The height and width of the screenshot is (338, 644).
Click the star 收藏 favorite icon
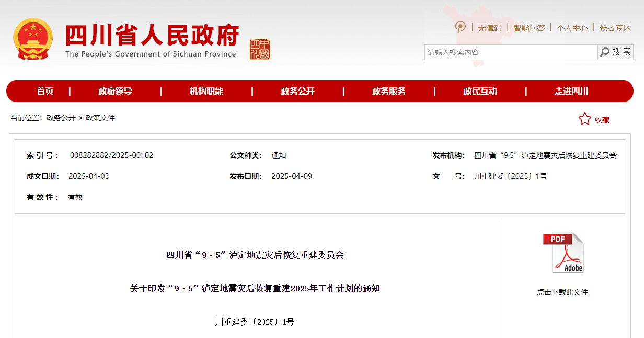coord(584,119)
